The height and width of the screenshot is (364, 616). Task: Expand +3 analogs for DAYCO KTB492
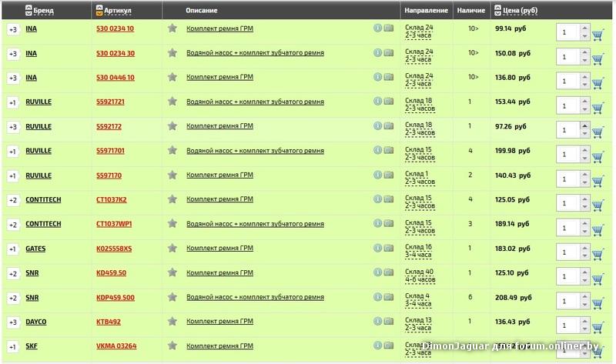pos(13,322)
